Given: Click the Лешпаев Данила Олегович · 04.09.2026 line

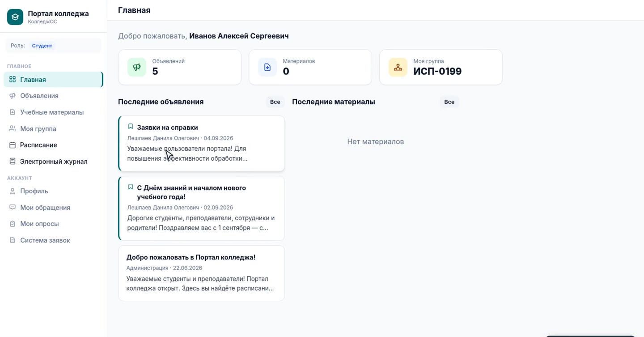Looking at the screenshot, I should point(180,138).
